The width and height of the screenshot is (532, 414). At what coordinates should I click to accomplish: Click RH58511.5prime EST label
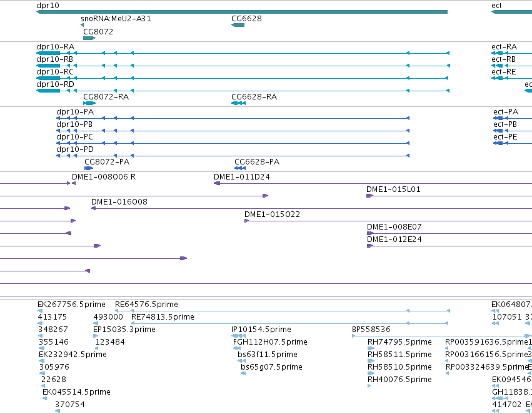(x=399, y=355)
